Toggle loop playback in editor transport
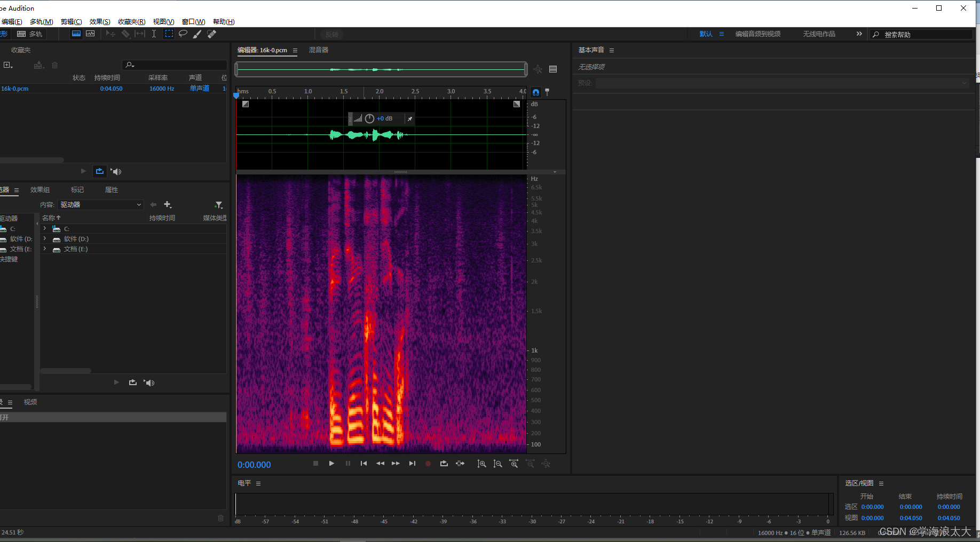 pyautogui.click(x=444, y=464)
